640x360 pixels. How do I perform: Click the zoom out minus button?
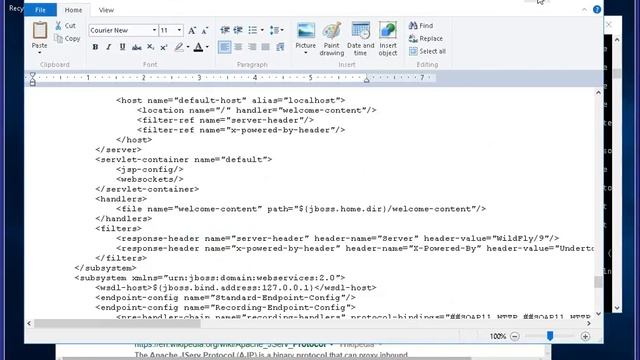click(515, 336)
